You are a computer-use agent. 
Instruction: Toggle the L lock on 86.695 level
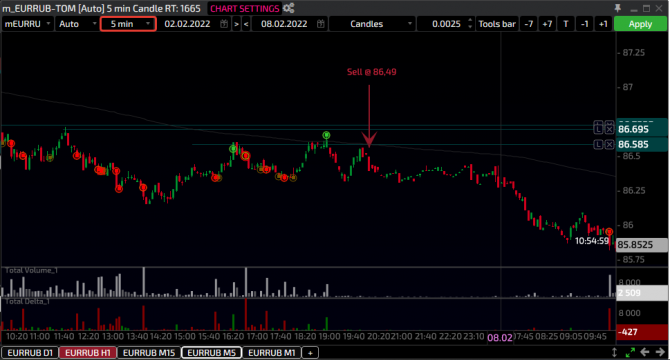[598, 129]
